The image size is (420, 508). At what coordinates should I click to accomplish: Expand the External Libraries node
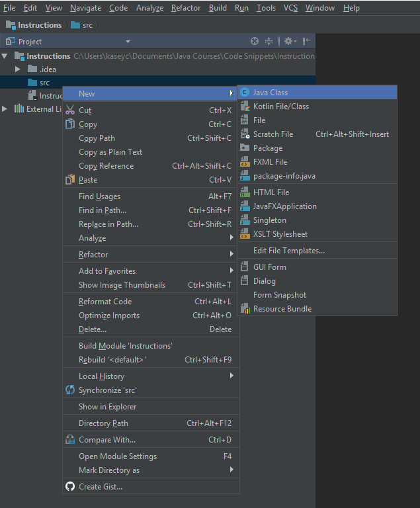[5, 109]
